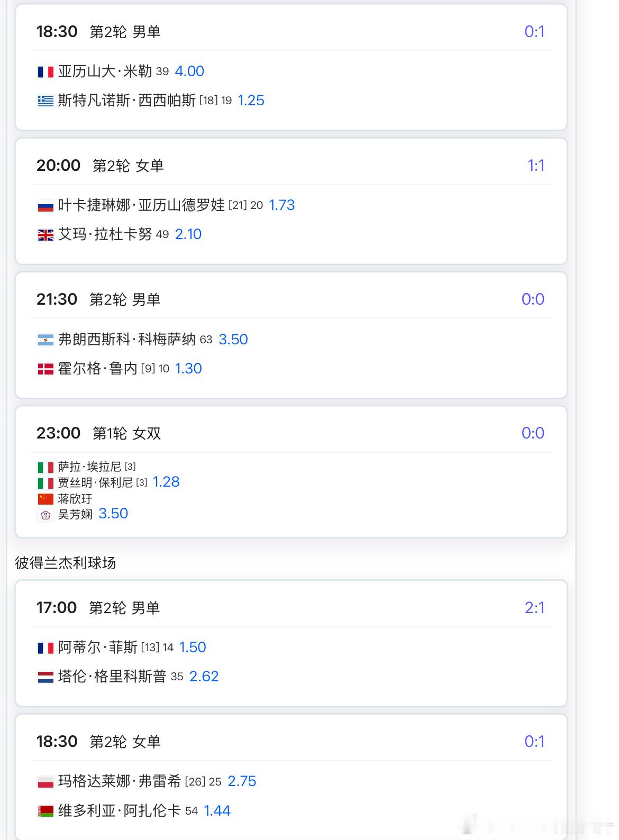Select odds 1.28 for the Italian doubles pair
Viewport: 619px width, 840px height.
(x=166, y=482)
